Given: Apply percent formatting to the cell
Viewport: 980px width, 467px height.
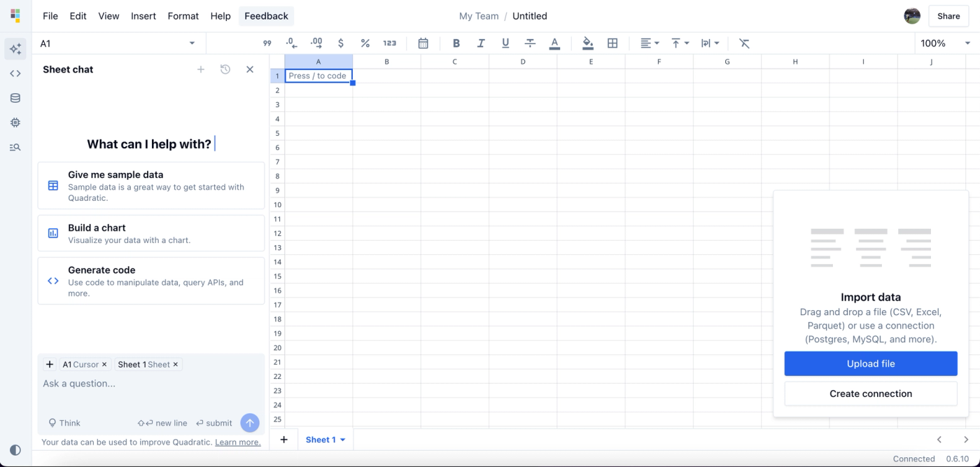Looking at the screenshot, I should coord(365,43).
